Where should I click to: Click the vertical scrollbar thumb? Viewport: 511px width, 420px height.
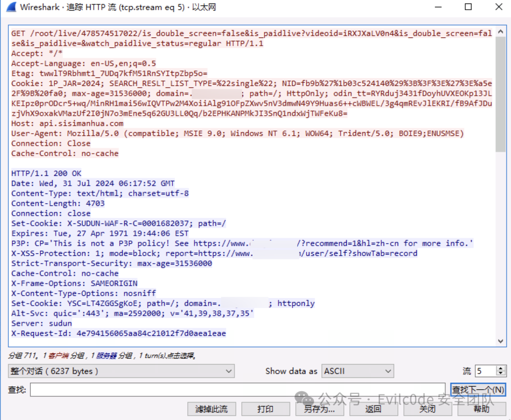point(501,94)
